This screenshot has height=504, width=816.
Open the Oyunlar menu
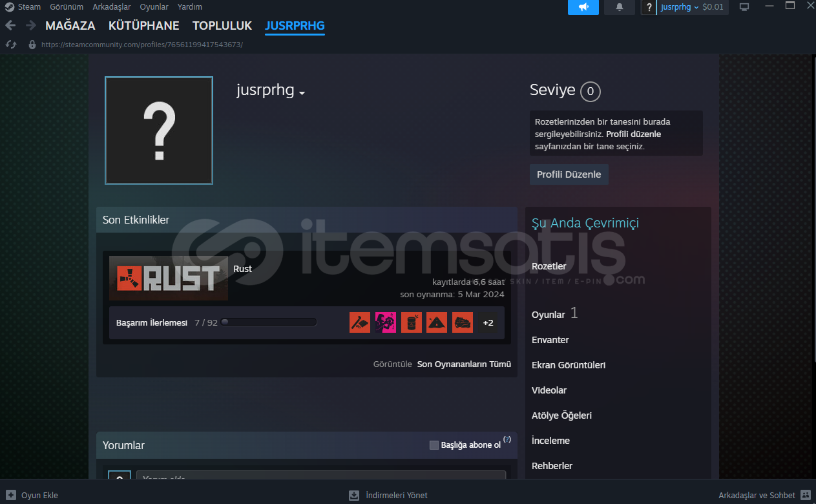[154, 7]
